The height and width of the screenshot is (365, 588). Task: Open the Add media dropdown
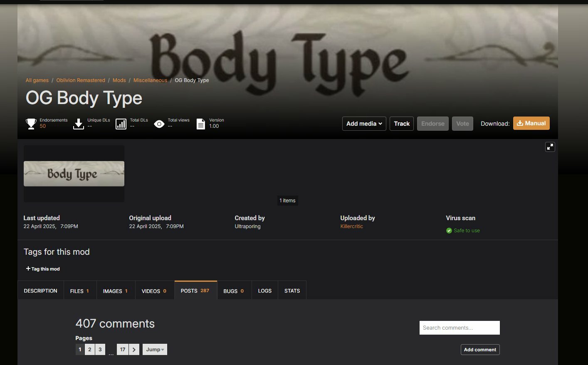click(x=364, y=124)
